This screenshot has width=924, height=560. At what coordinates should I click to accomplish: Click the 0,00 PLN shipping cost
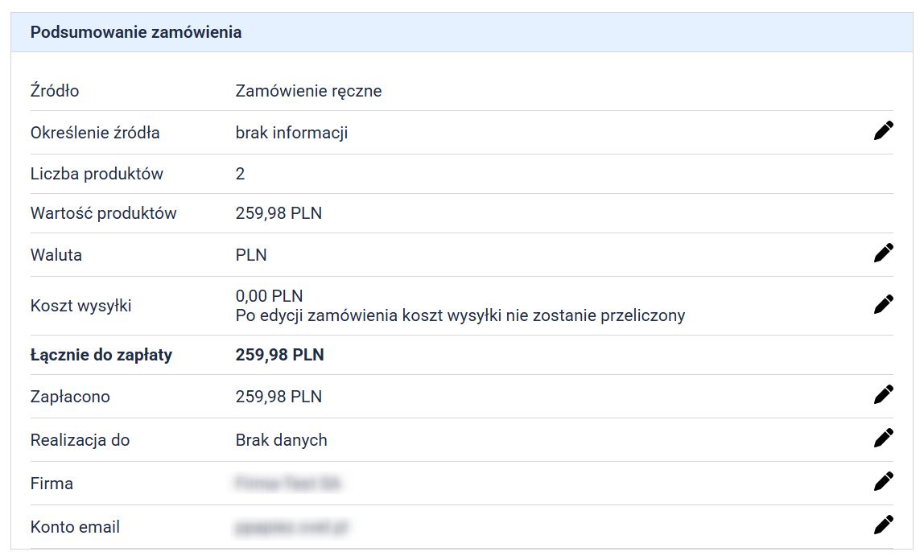pyautogui.click(x=269, y=296)
